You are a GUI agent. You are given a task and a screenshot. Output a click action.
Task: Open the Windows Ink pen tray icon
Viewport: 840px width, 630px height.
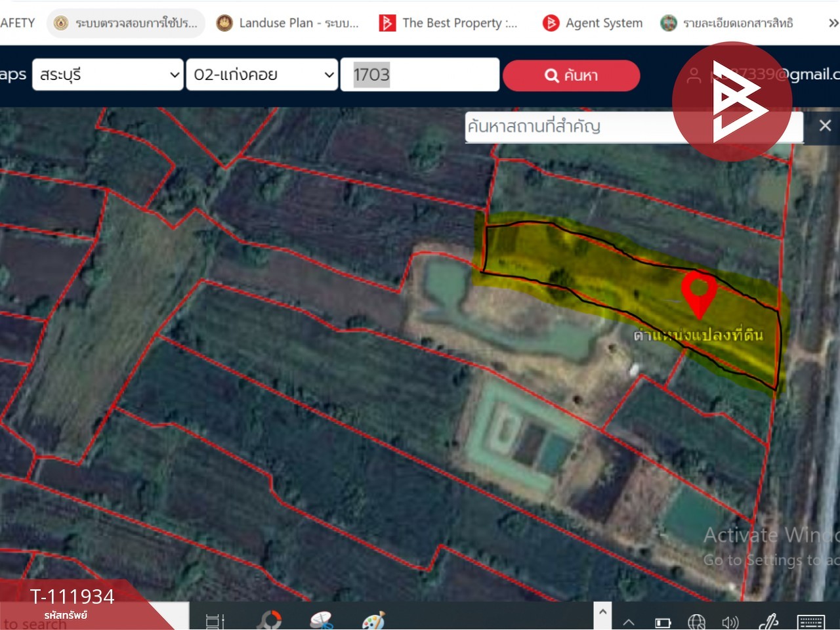[768, 621]
